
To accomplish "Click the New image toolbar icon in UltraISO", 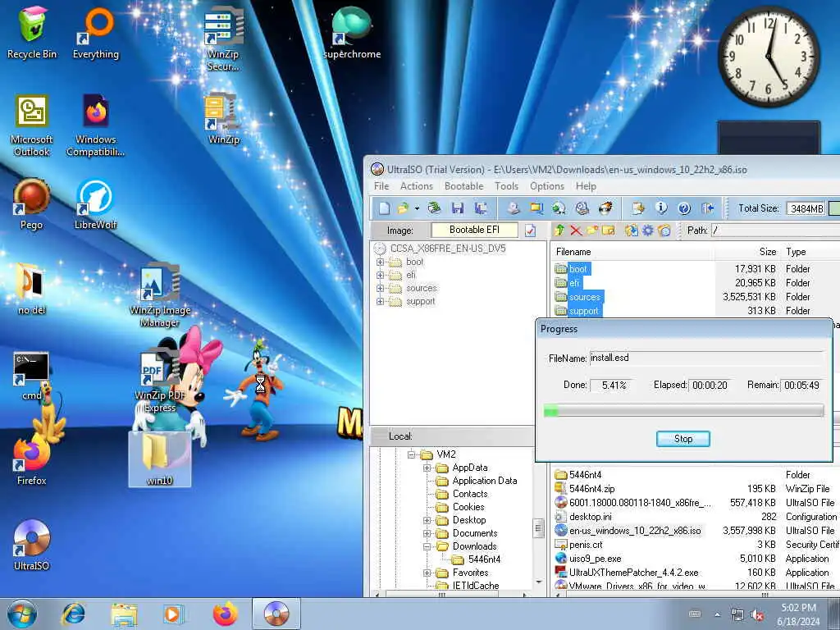I will click(384, 208).
